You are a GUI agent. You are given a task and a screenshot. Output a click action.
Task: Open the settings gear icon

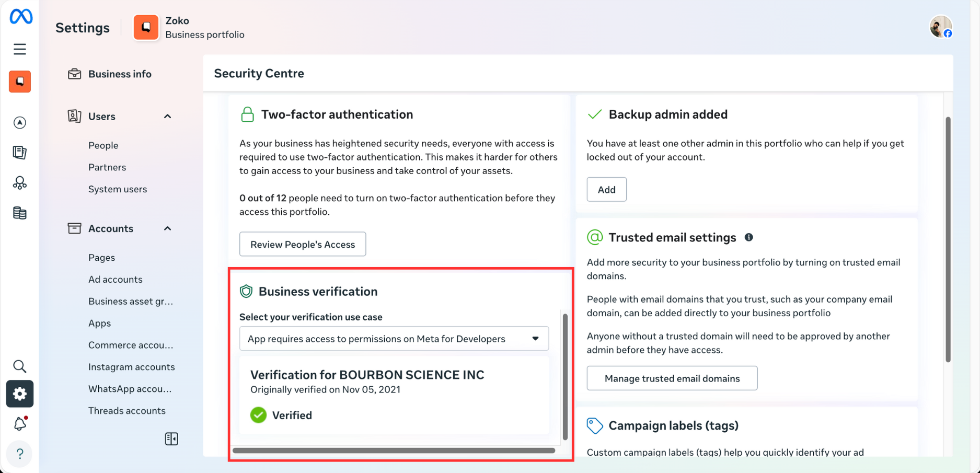coord(20,394)
